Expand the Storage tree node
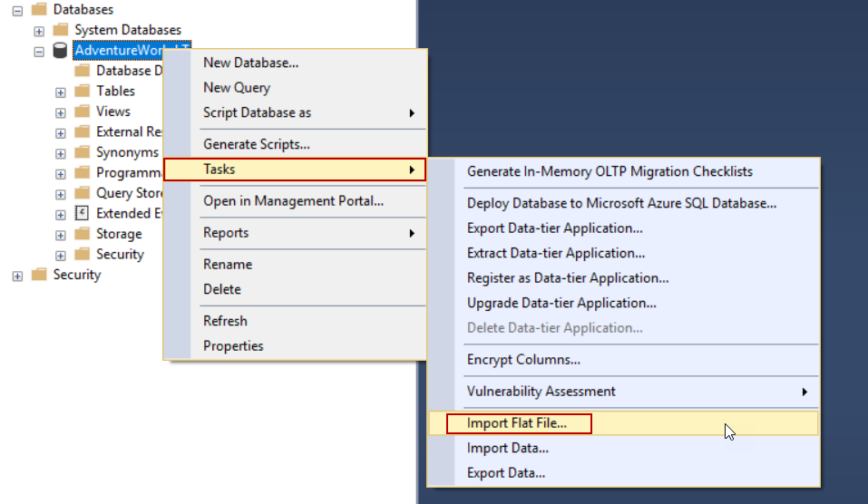 click(61, 235)
